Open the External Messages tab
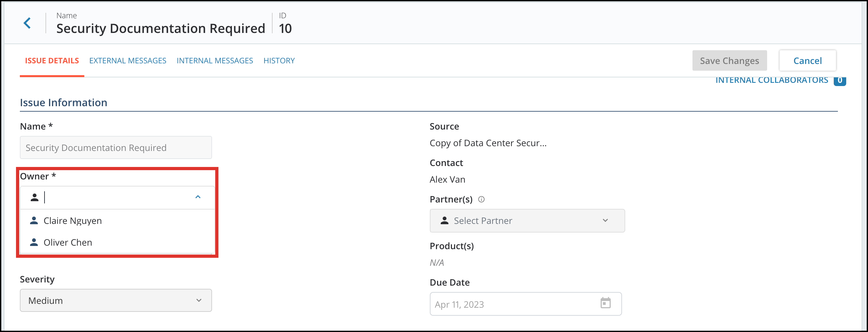868x332 pixels. point(128,60)
